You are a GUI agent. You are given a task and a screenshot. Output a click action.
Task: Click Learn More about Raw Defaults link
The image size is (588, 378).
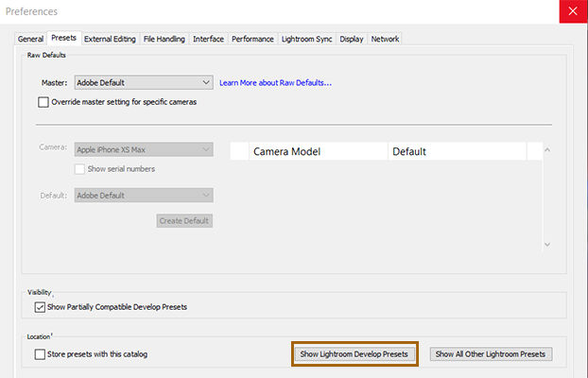[275, 83]
